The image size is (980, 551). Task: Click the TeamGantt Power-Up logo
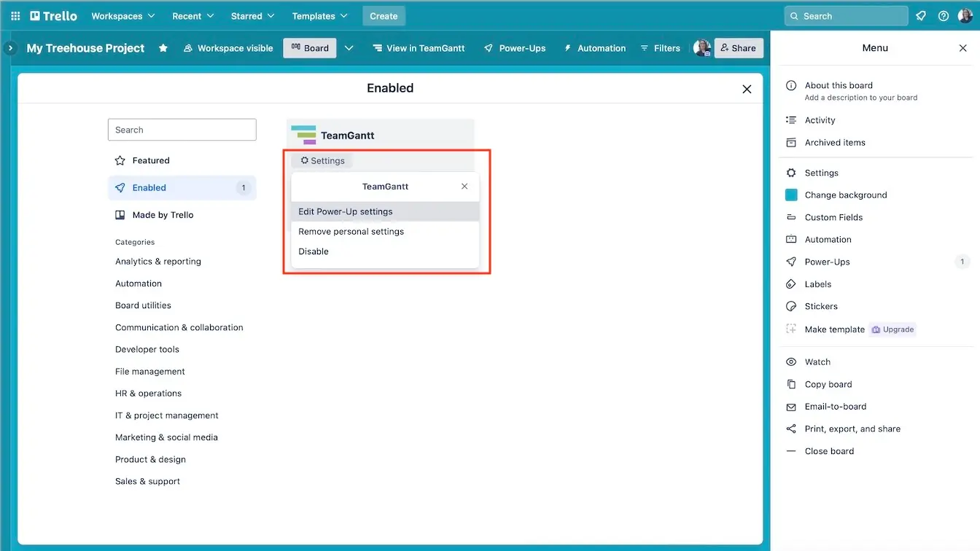pyautogui.click(x=303, y=135)
